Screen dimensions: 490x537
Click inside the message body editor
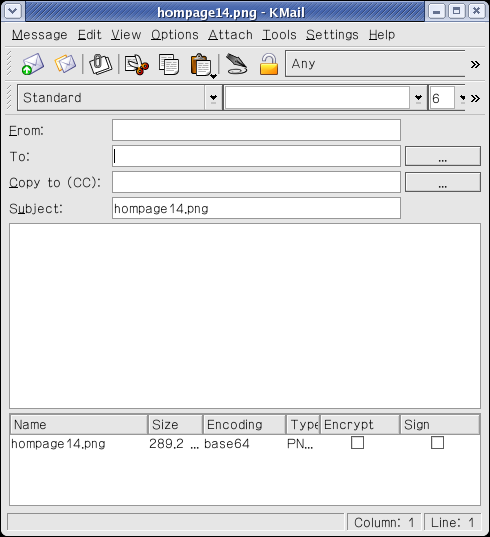pos(245,316)
